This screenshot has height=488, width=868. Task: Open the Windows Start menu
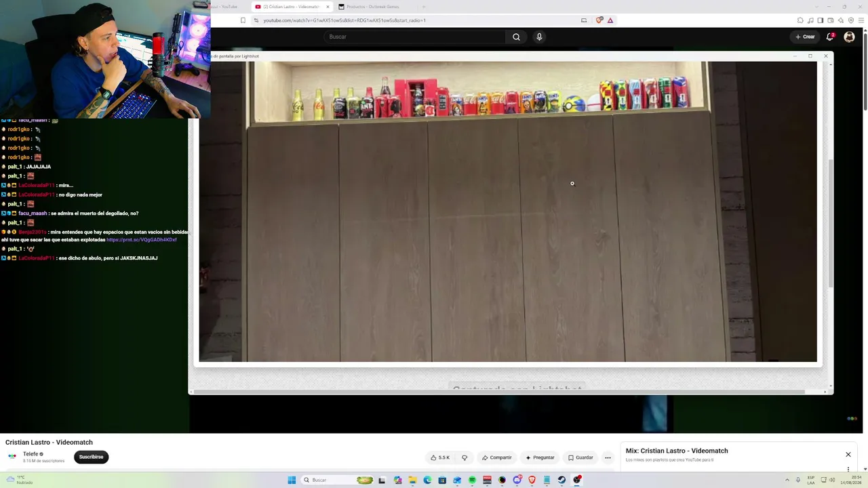[x=292, y=480]
